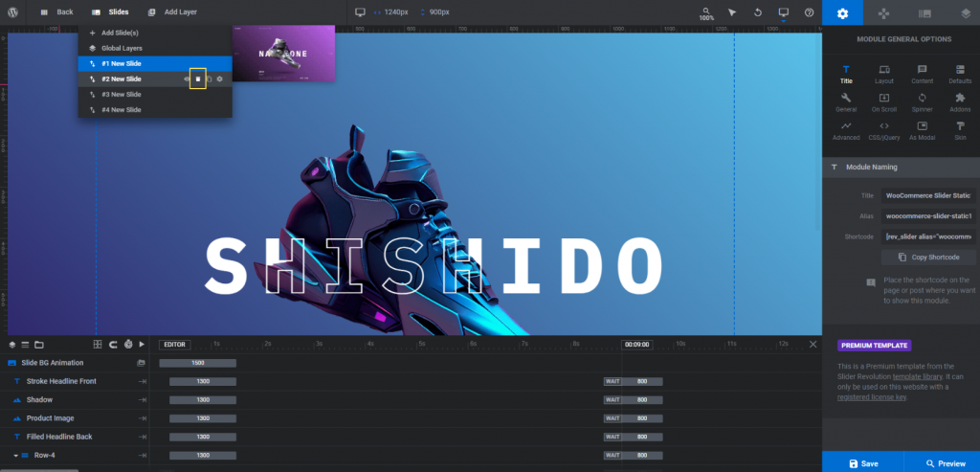Open the Addons puzzle options
The image size is (980, 472).
(x=960, y=102)
